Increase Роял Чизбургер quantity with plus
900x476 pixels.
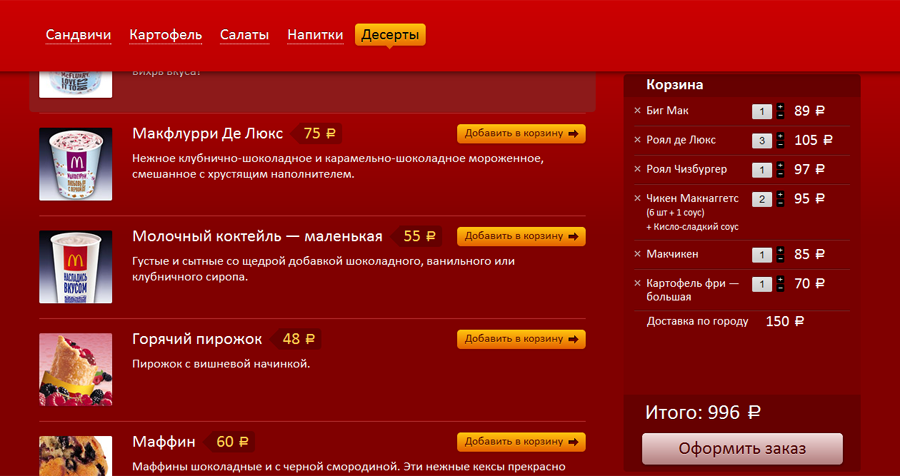point(780,165)
